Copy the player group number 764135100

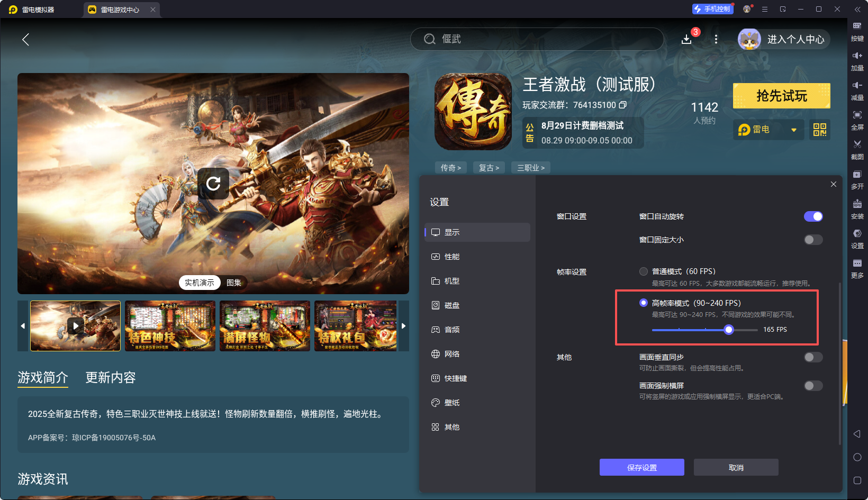623,105
